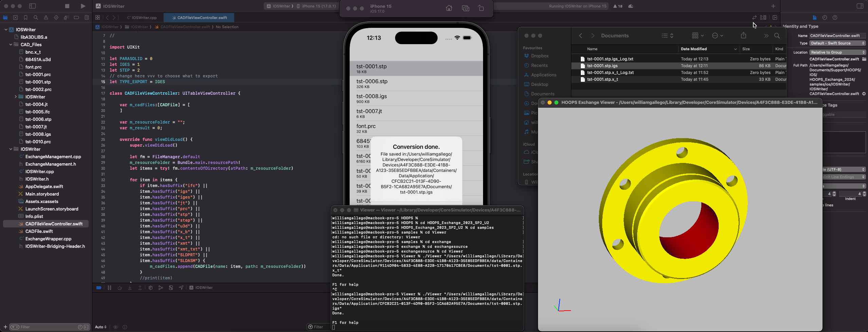Step out of the current function

click(140, 288)
